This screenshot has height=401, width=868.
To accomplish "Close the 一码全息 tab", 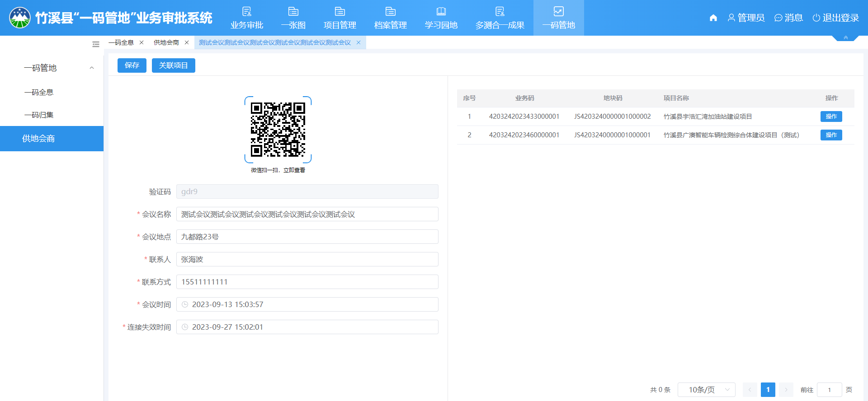I will 142,42.
